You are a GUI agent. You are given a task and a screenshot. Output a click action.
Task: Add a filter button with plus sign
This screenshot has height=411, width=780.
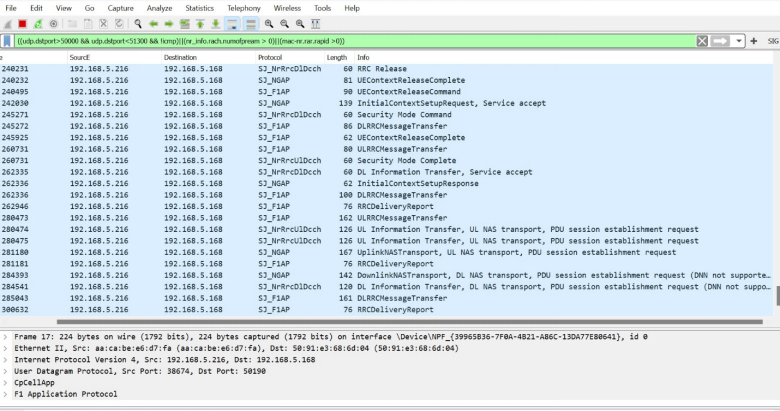(753, 41)
